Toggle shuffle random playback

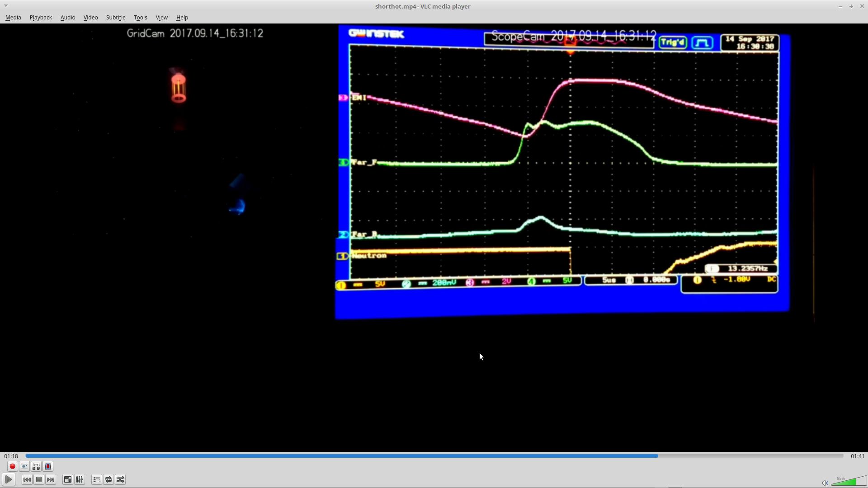pos(120,479)
